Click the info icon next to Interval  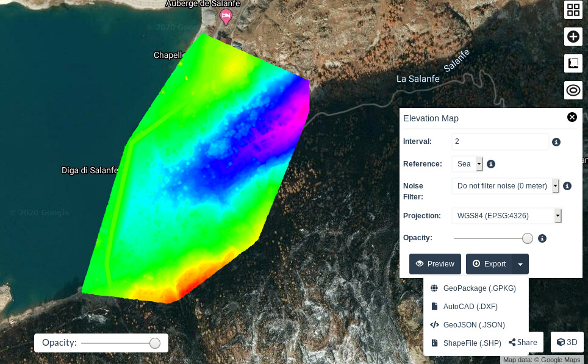(555, 141)
